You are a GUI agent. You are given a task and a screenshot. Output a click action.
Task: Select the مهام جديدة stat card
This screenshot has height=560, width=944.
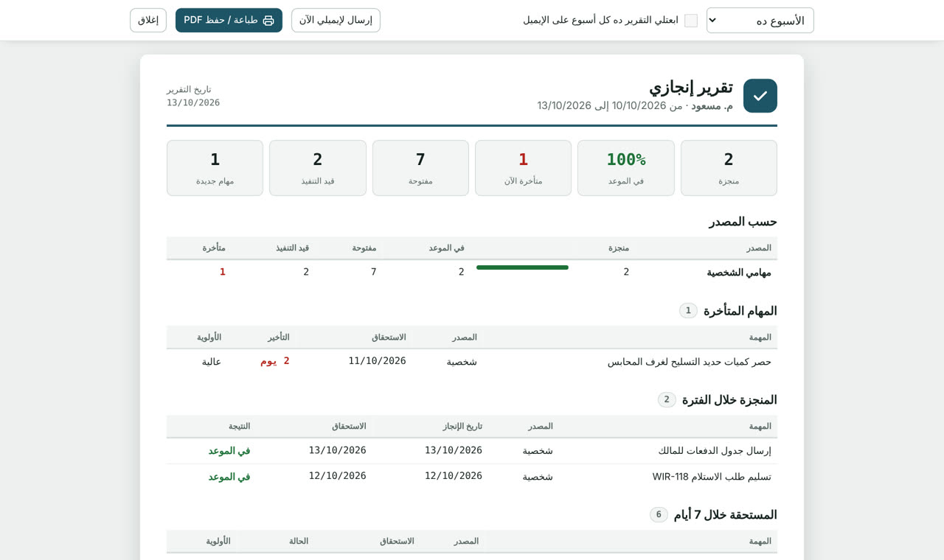[215, 168]
